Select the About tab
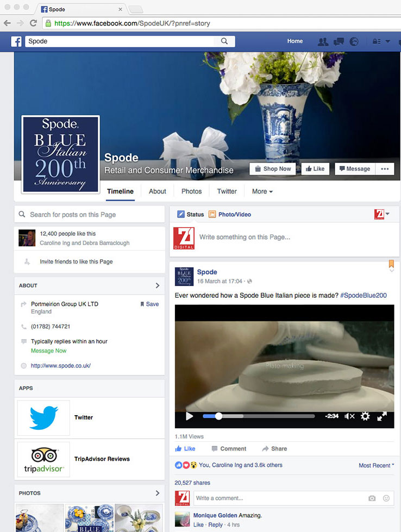Viewport: 401px width, 532px height. (x=158, y=191)
